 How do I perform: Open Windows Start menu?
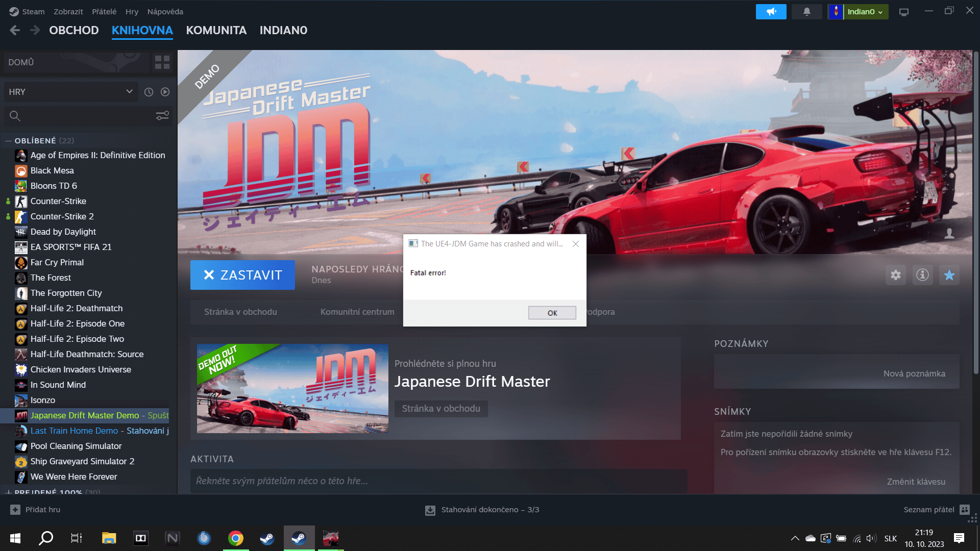tap(15, 538)
